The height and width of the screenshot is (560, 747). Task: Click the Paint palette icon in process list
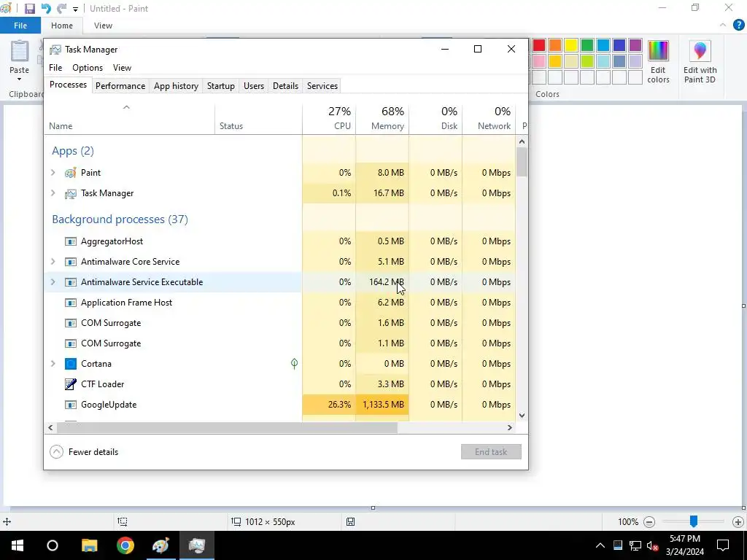tap(71, 172)
